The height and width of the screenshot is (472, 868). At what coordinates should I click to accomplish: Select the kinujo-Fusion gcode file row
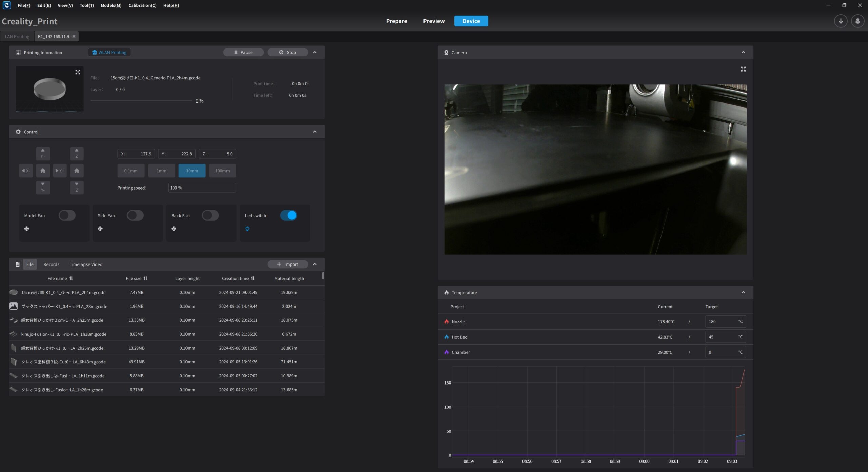[x=166, y=334]
